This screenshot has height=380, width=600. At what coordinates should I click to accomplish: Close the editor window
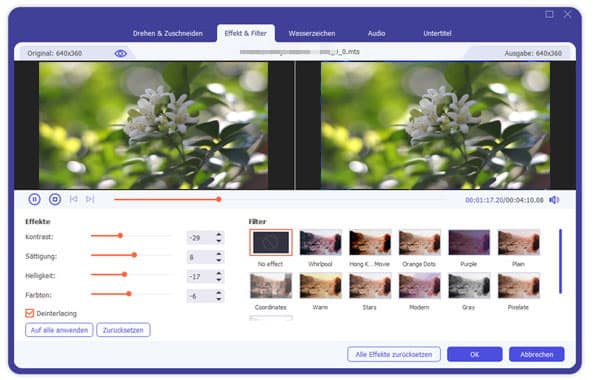567,15
